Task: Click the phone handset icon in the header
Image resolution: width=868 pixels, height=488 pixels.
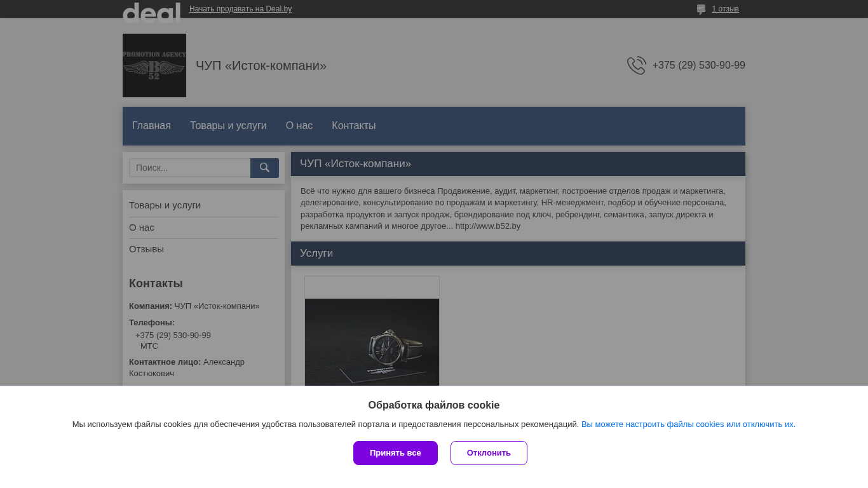Action: [636, 65]
